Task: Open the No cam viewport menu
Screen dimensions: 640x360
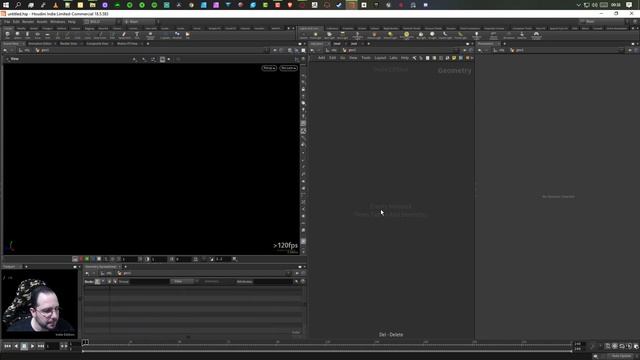Action: coord(288,68)
